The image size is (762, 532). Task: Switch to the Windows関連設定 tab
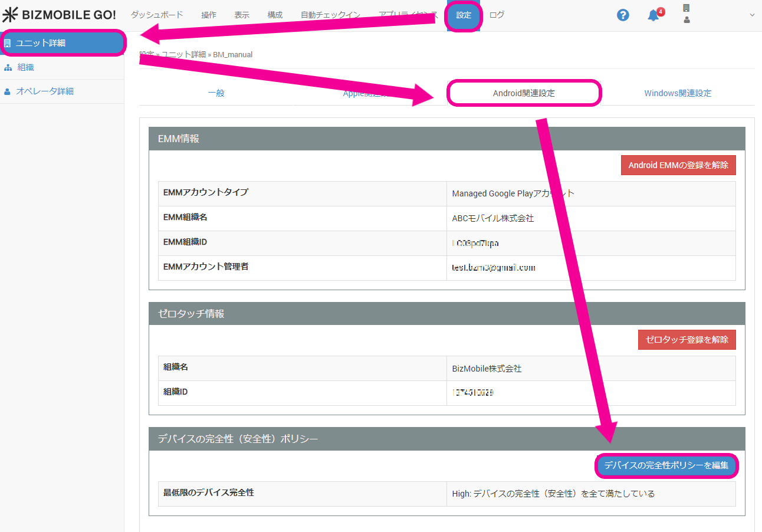point(678,93)
